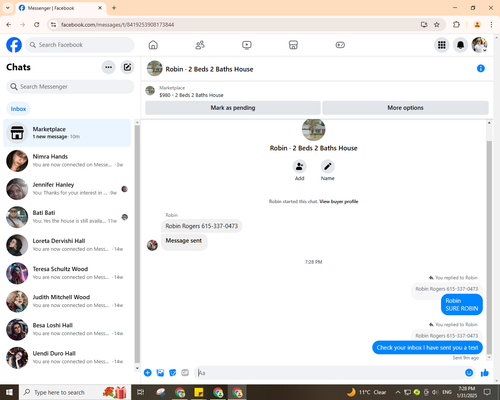The width and height of the screenshot is (500, 400).
Task: Send a thumbs-up like
Action: [x=485, y=373]
